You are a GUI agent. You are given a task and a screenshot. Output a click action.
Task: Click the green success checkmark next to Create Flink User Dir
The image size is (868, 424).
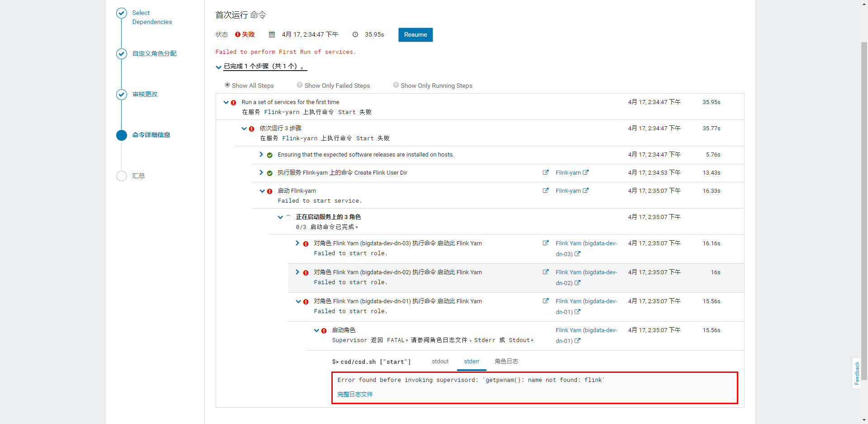click(269, 173)
